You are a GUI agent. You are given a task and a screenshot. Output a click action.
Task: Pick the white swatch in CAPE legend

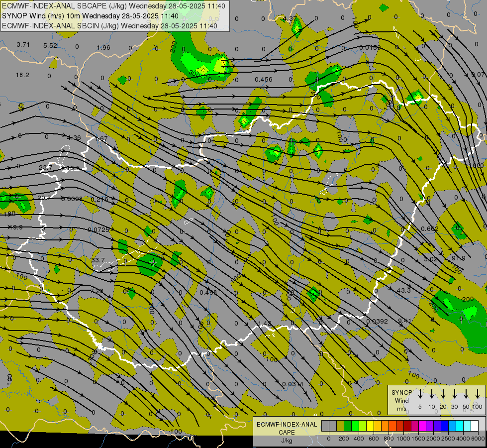(474, 426)
